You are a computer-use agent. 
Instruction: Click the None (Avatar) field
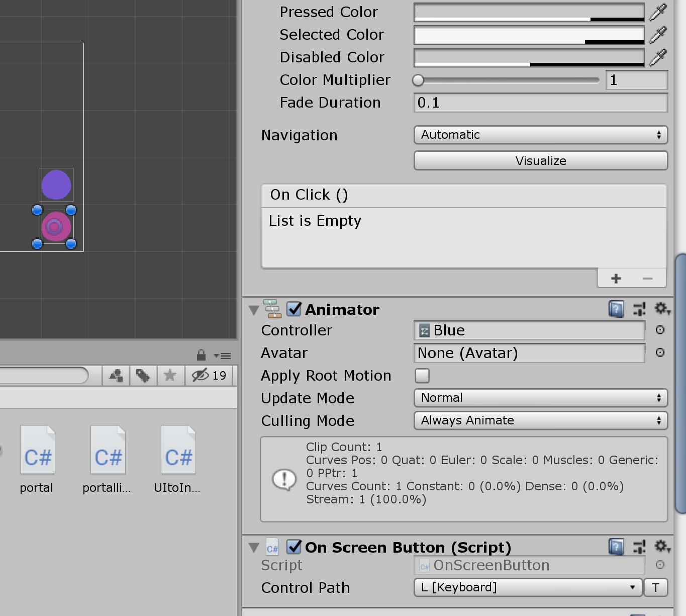tap(529, 353)
